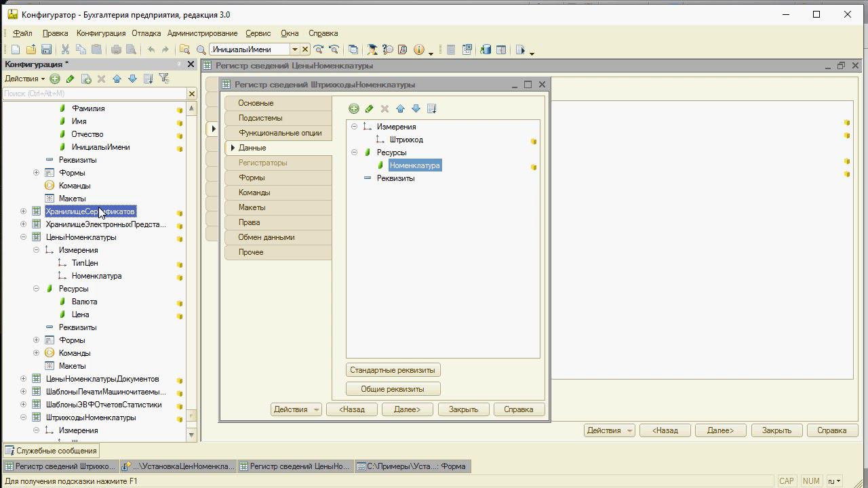Click the magnifier Find icon beside the search field
Screen dimensions: 868x488
[201, 49]
